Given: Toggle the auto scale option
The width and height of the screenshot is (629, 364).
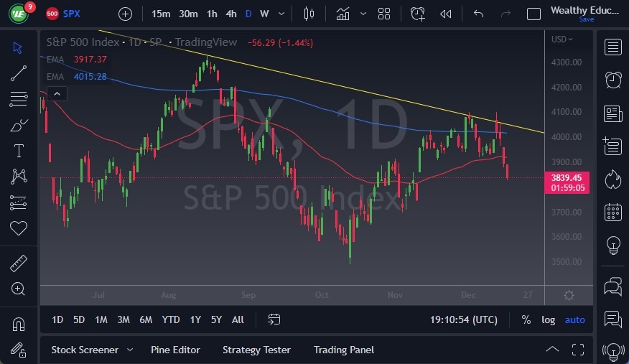Looking at the screenshot, I should pyautogui.click(x=574, y=319).
